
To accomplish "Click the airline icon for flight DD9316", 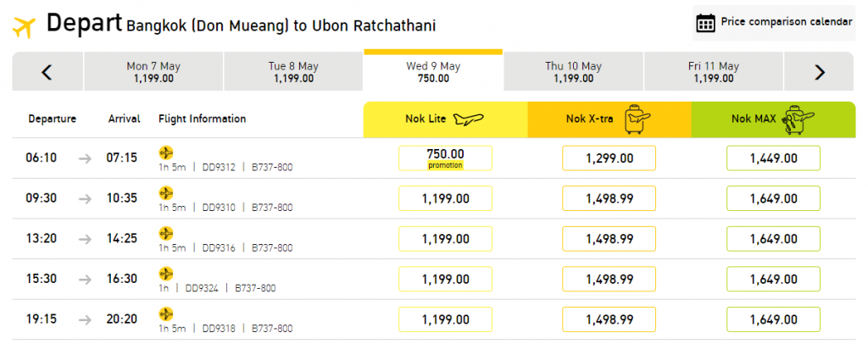I will 165,233.
